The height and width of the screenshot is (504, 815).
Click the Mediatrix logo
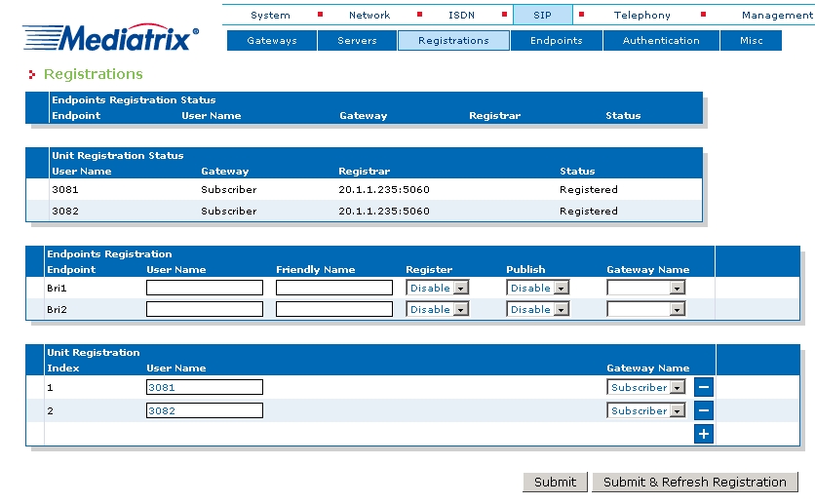(111, 37)
